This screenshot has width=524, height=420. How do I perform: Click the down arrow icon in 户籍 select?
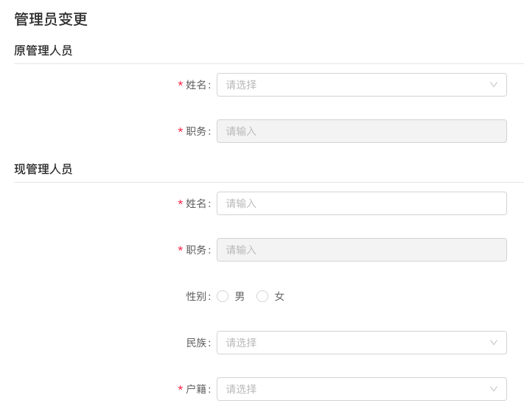[494, 389]
